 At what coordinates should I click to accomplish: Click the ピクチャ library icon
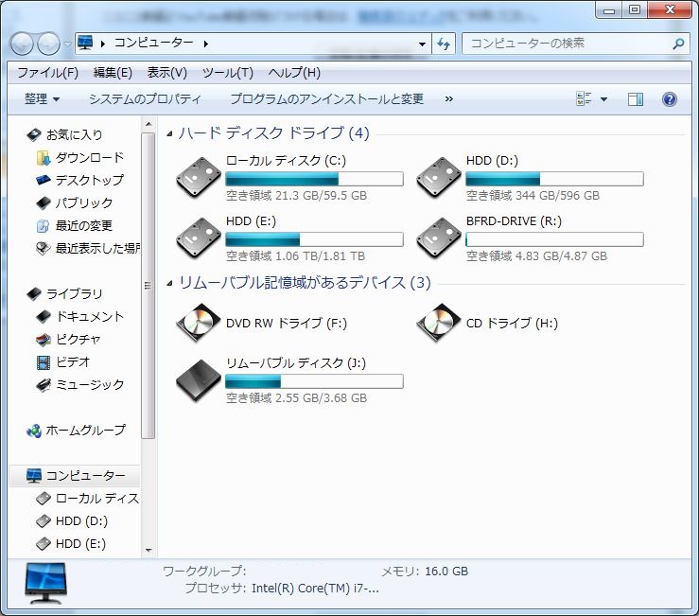pos(44,340)
